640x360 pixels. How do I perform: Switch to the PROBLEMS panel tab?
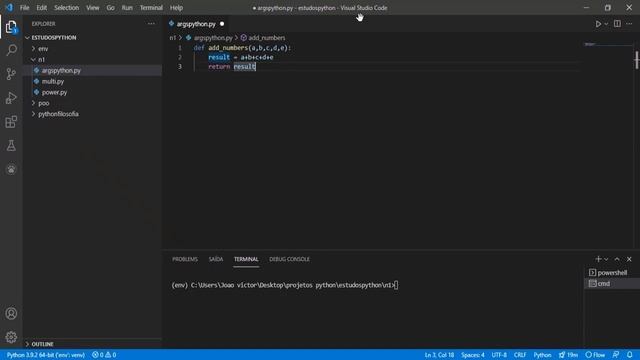(x=185, y=259)
